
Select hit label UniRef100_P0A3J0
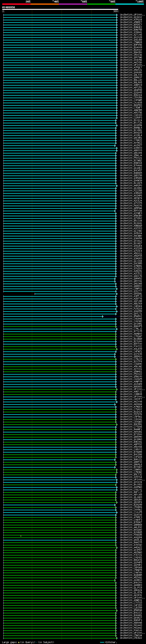pos(131,630)
